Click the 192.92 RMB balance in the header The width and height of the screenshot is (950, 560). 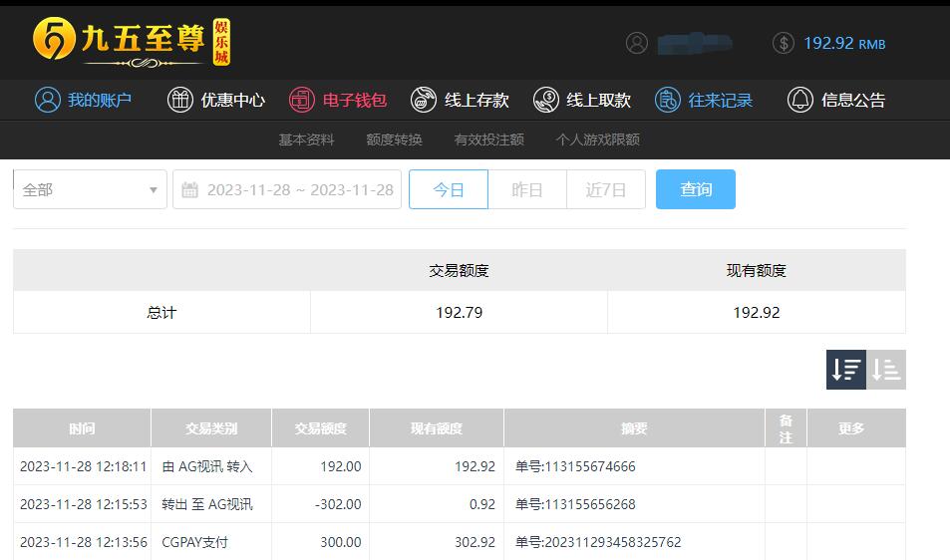click(844, 44)
